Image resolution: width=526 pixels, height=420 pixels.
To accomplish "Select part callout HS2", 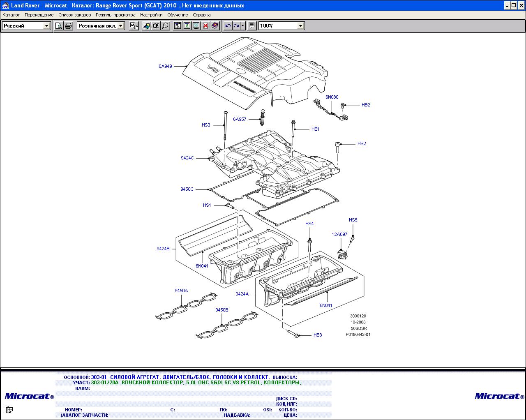I will coord(362,144).
